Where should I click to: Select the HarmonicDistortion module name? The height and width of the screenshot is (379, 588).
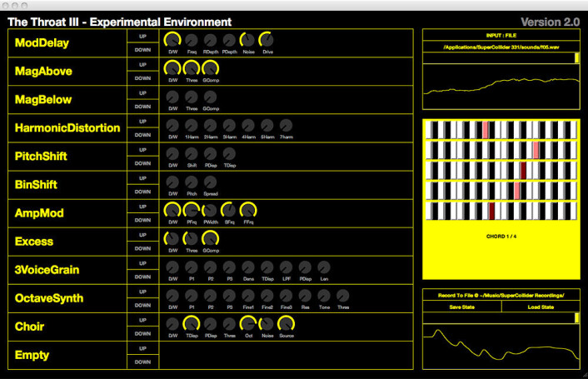(x=67, y=127)
